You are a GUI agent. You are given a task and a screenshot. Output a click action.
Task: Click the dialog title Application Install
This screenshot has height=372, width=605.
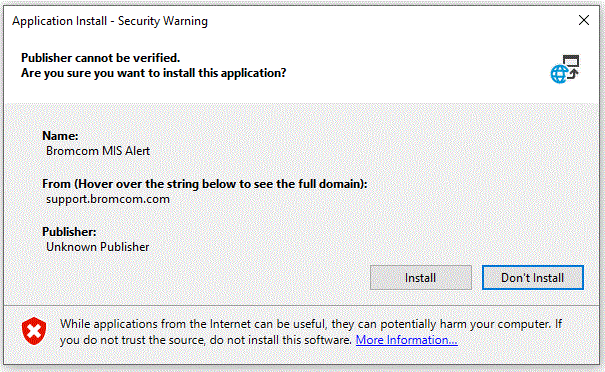[x=59, y=21]
